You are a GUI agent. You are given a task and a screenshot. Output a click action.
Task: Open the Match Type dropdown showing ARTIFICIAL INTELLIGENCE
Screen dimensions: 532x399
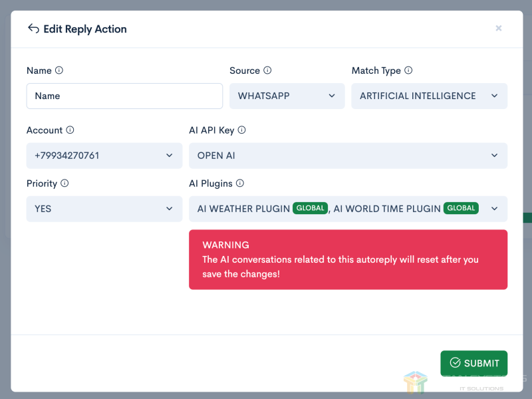[429, 96]
